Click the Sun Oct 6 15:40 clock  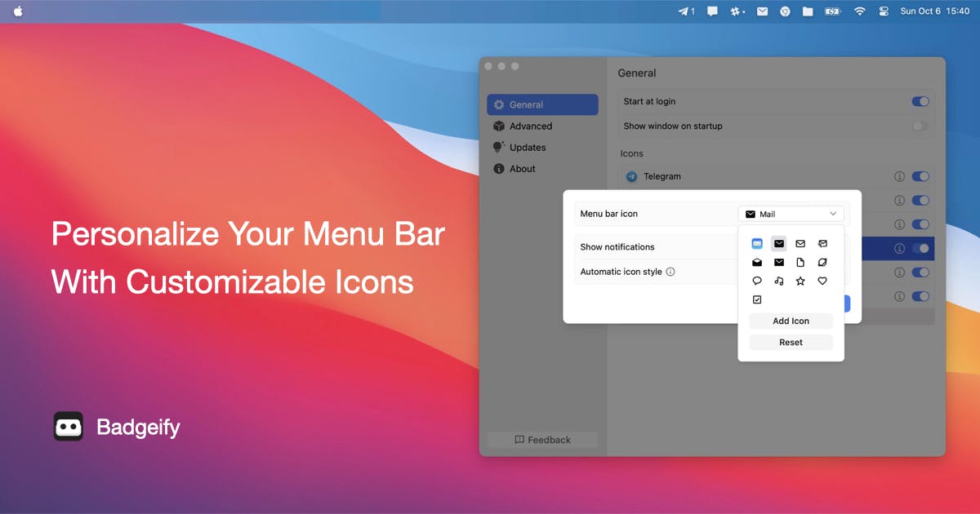[934, 11]
